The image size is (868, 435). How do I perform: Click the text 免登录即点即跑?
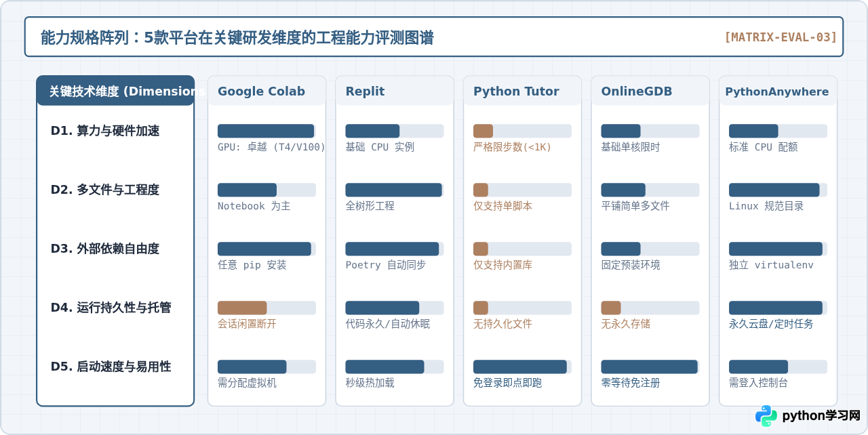tap(508, 383)
